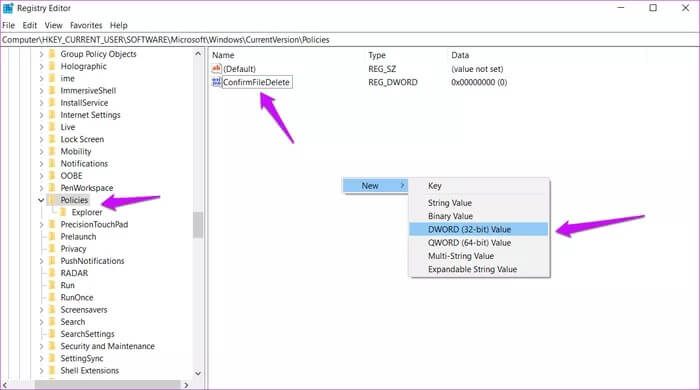Click the PrecisionTouchPad folder icon

pos(52,224)
